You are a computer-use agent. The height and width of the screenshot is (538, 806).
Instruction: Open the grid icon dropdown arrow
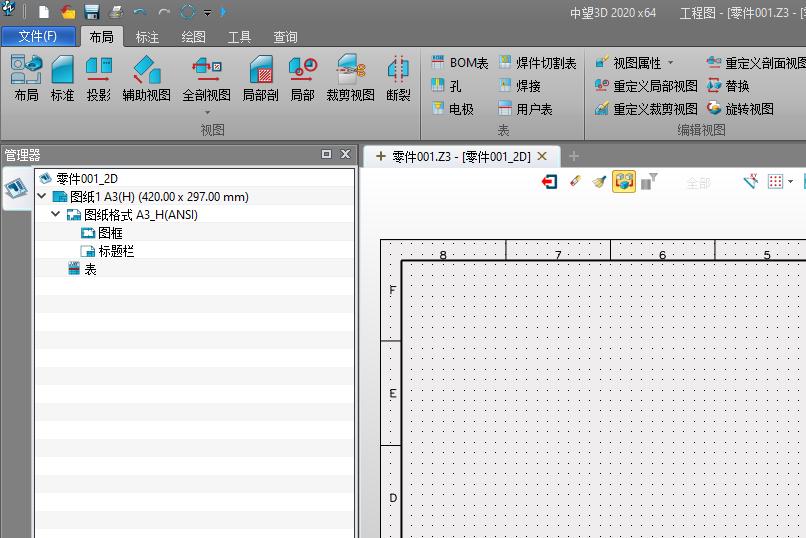[790, 181]
